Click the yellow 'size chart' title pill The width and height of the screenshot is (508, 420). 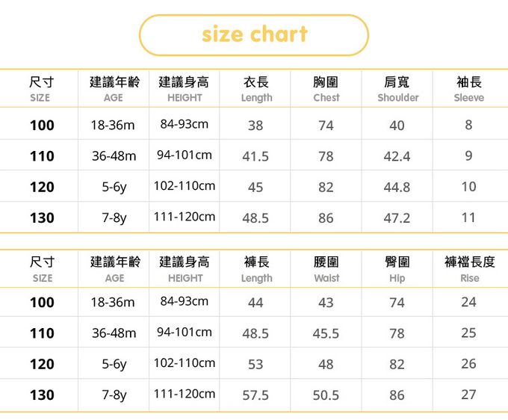click(254, 34)
